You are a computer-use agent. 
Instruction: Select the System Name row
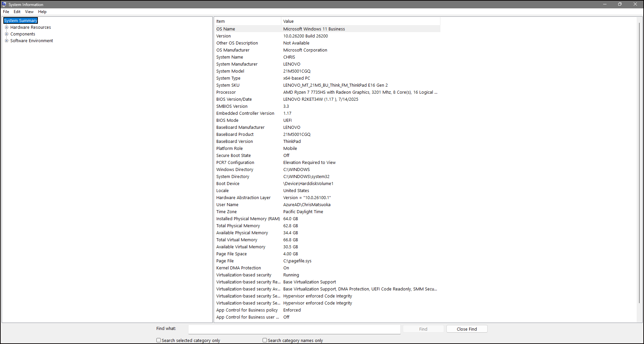[327, 57]
